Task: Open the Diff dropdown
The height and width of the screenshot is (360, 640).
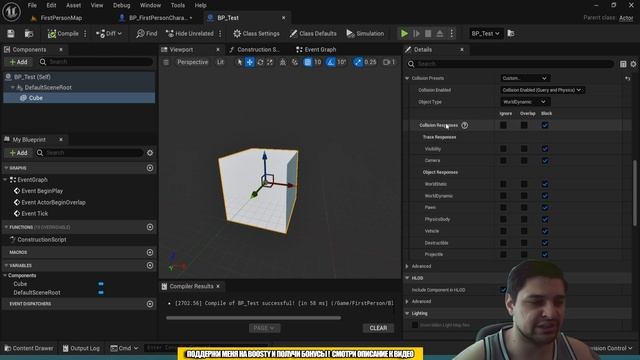Action: [x=109, y=33]
